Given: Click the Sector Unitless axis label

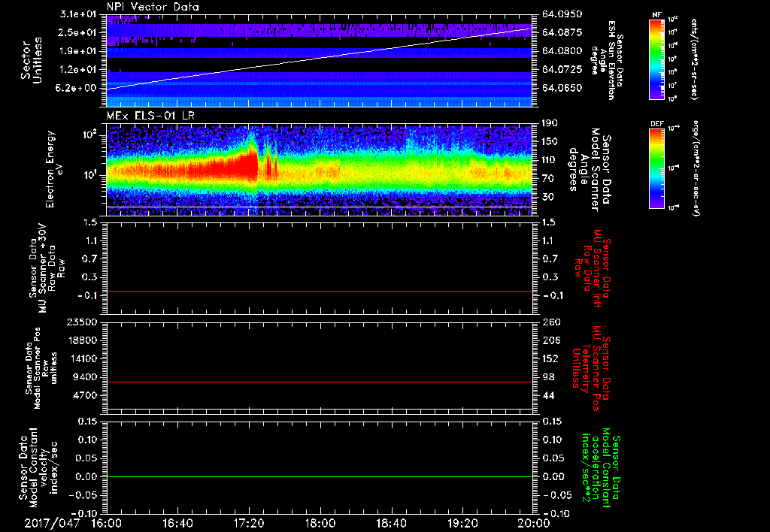Looking at the screenshot, I should tap(32, 60).
